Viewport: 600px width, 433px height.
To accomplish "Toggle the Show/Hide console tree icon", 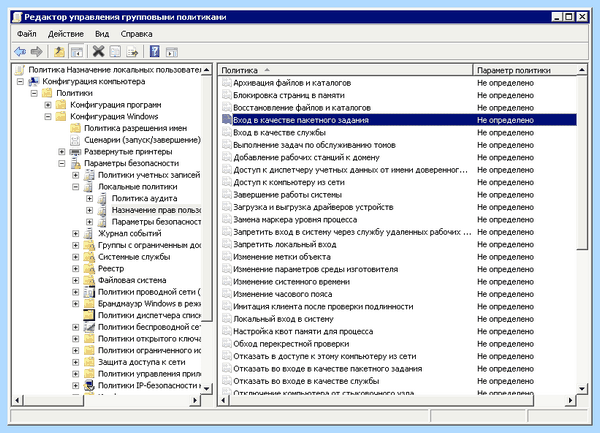I will click(77, 51).
